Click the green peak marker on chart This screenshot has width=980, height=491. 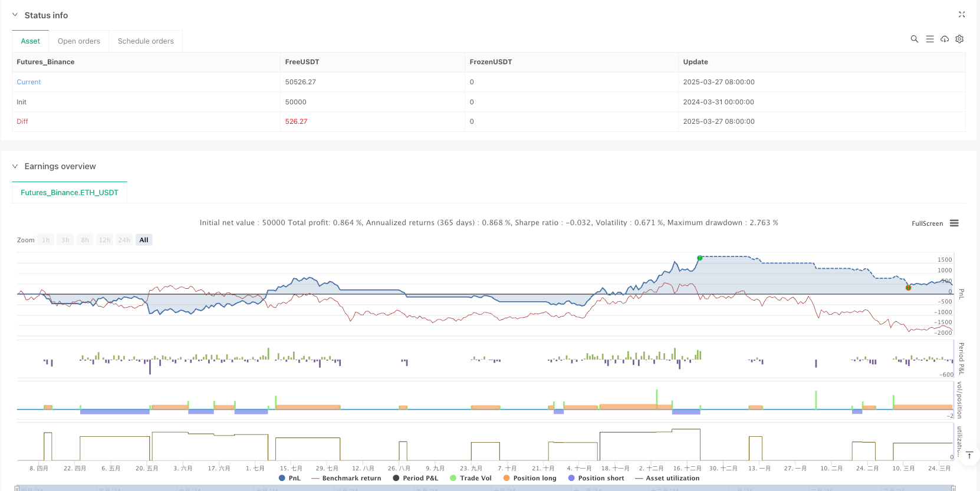coord(700,258)
